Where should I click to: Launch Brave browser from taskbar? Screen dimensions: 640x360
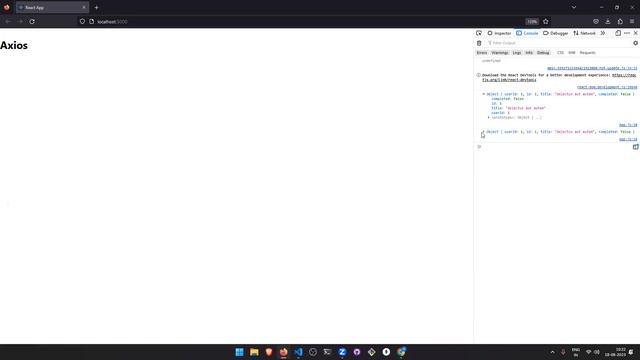[269, 352]
